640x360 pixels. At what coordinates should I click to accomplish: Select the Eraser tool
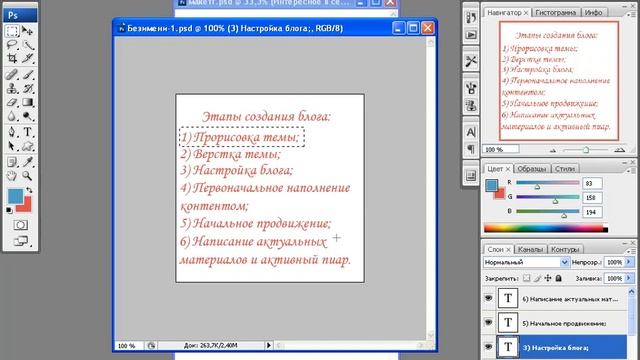tap(12, 102)
